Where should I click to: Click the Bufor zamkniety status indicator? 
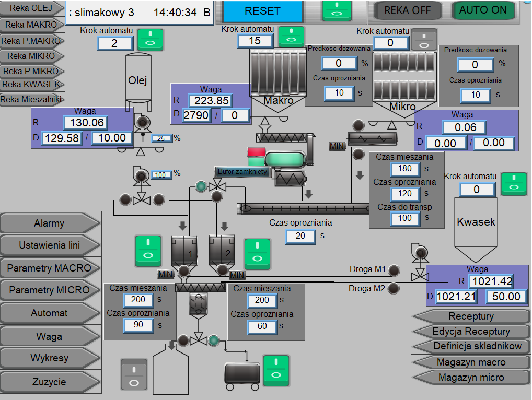coord(242,171)
